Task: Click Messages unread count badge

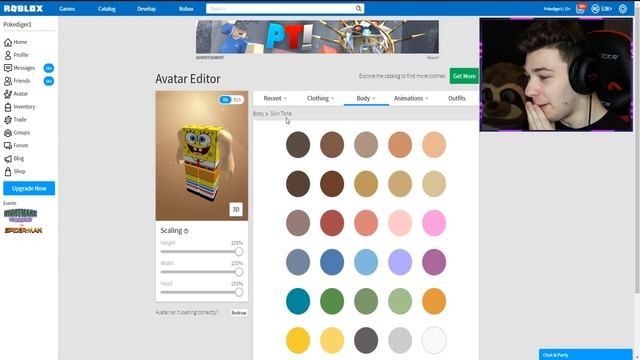Action: click(x=49, y=68)
